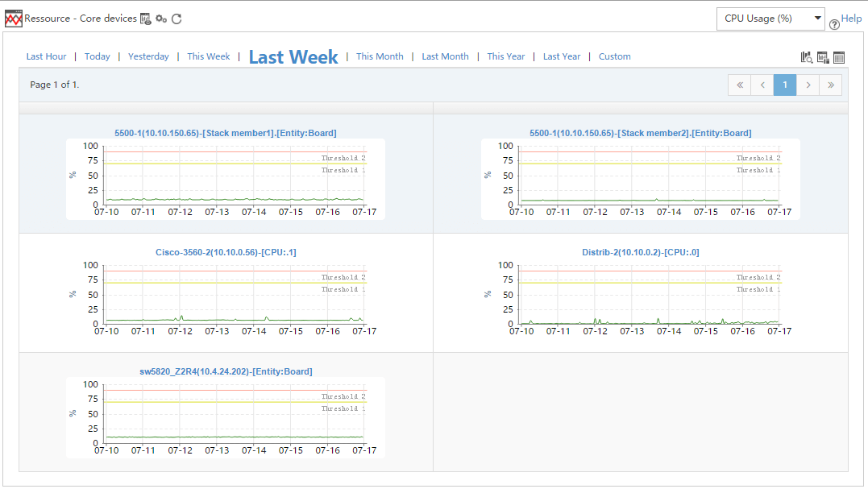Click the chart view icon next to title
This screenshot has height=493, width=868.
pyautogui.click(x=146, y=19)
